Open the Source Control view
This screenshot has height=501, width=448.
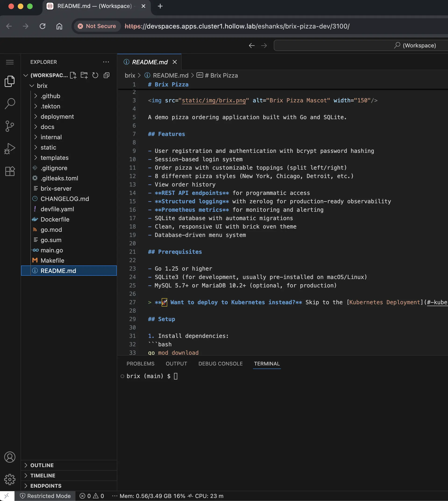pos(10,126)
